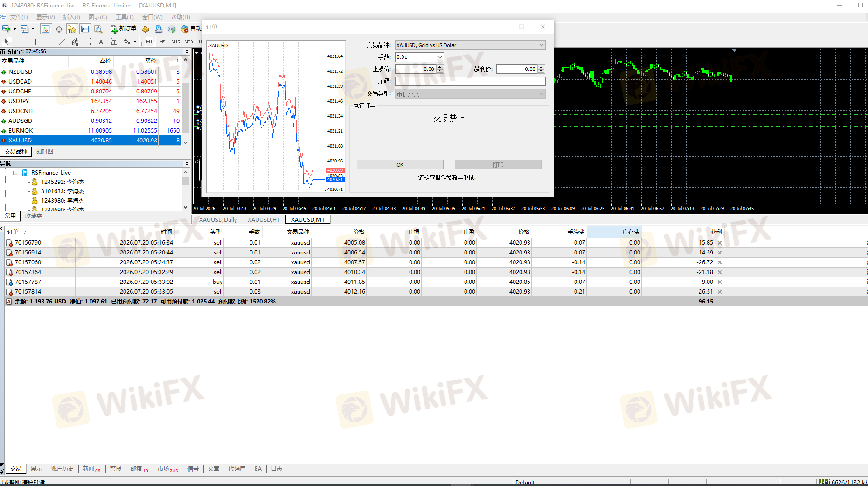Click the 新订单 new order button
This screenshot has height=486, width=868.
coord(123,29)
